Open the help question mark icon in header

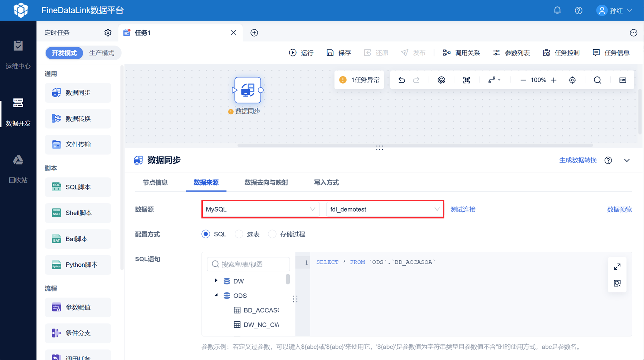[x=579, y=10]
